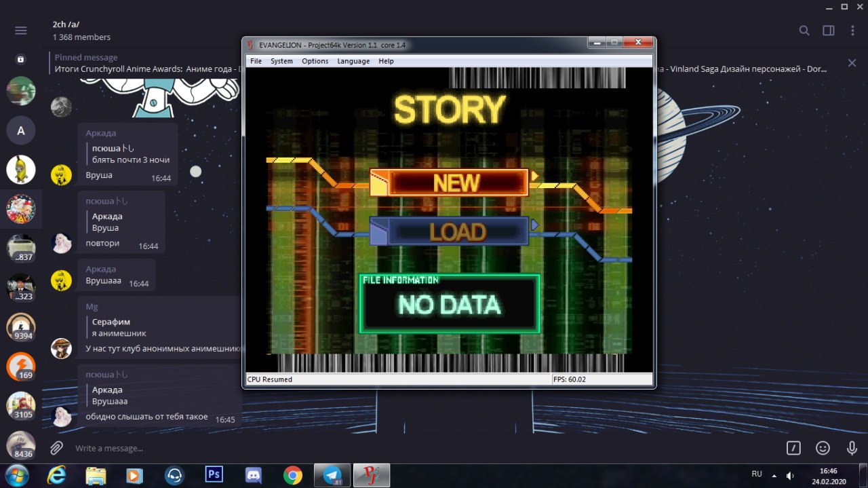Open the emoji picker smiley
Viewport: 868px width, 488px height.
(x=823, y=448)
